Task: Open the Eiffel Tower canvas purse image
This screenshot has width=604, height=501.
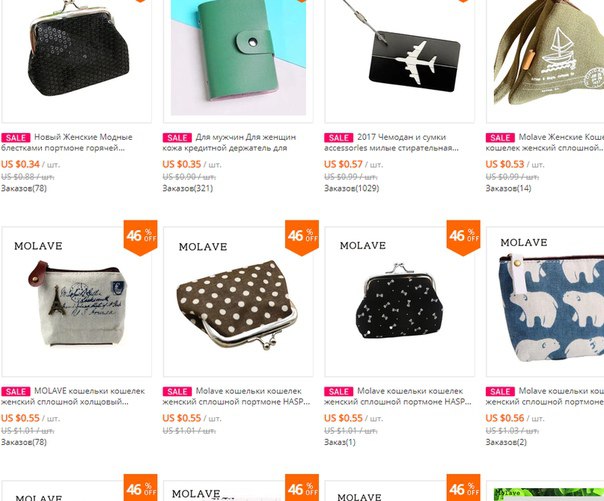Action: pos(76,302)
